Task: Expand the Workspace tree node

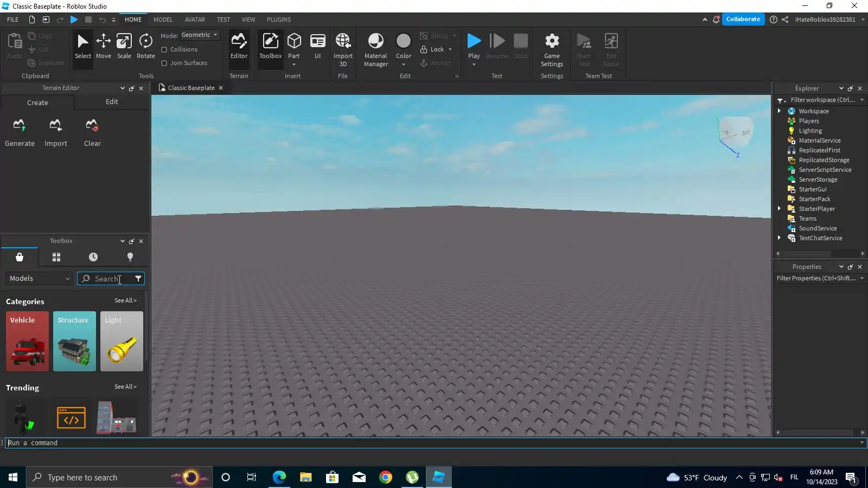Action: point(780,111)
